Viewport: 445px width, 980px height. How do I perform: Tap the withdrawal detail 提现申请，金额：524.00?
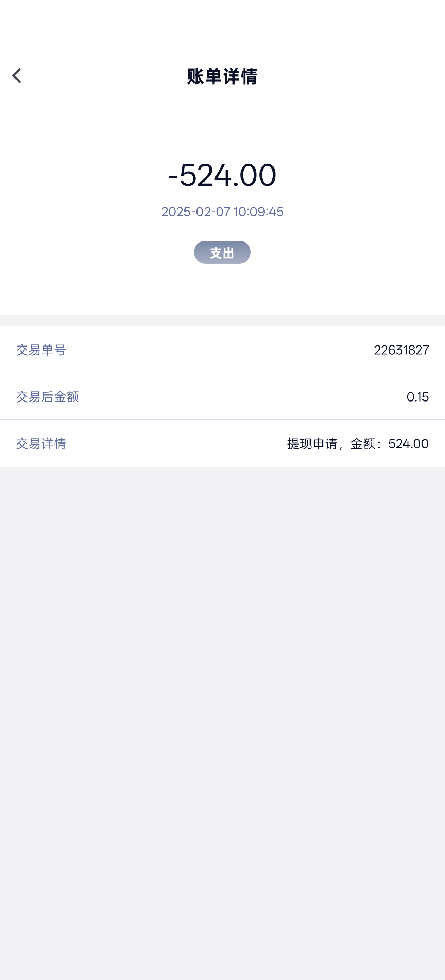357,443
